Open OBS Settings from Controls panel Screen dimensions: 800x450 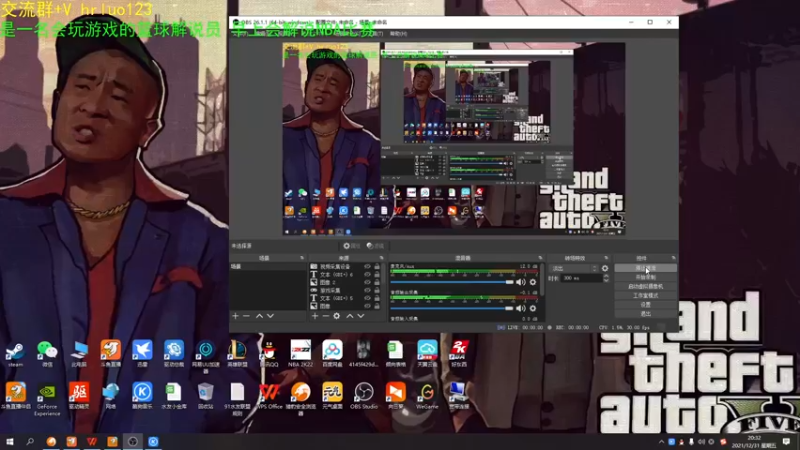pyautogui.click(x=645, y=305)
